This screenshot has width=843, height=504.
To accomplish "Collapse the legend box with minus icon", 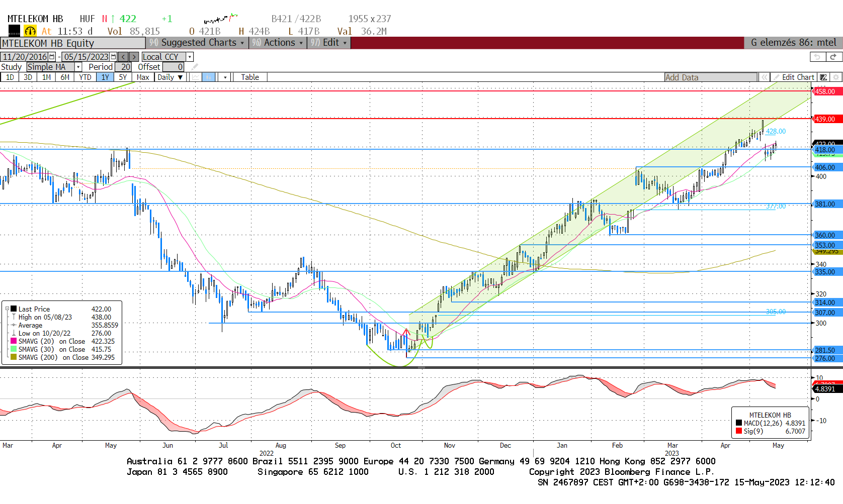I will (7, 309).
